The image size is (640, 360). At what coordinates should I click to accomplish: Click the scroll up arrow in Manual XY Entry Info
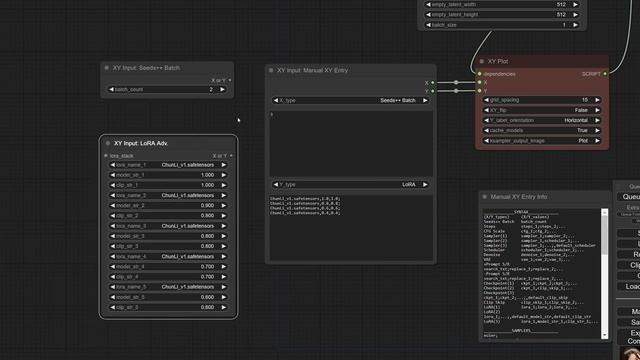click(604, 212)
